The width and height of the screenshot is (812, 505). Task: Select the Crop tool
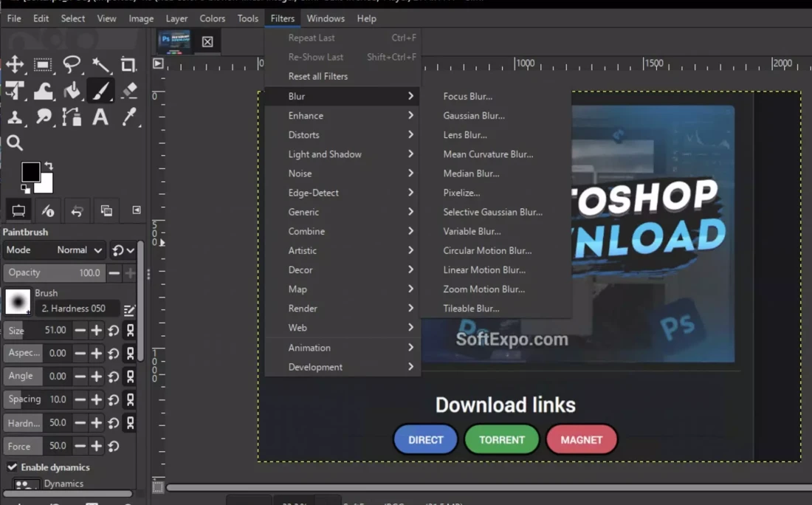coord(128,65)
